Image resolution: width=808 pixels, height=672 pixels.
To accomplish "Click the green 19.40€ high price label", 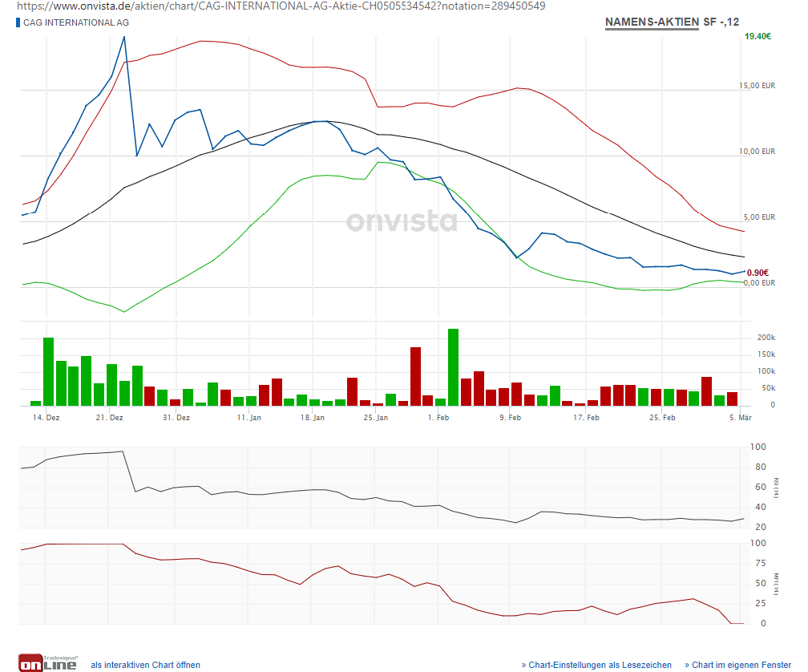I will click(x=758, y=36).
